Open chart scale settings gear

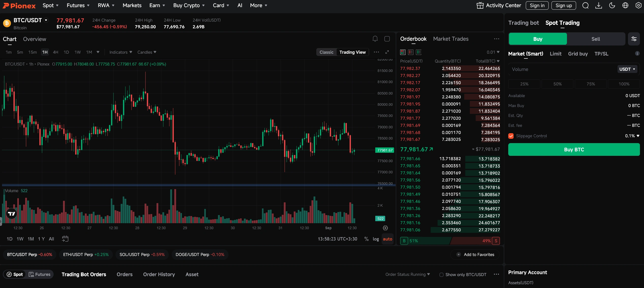[385, 228]
